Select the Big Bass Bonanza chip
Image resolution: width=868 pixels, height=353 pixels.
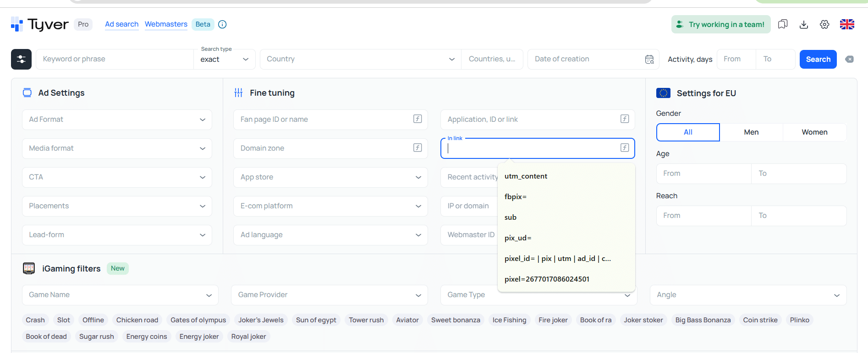703,320
